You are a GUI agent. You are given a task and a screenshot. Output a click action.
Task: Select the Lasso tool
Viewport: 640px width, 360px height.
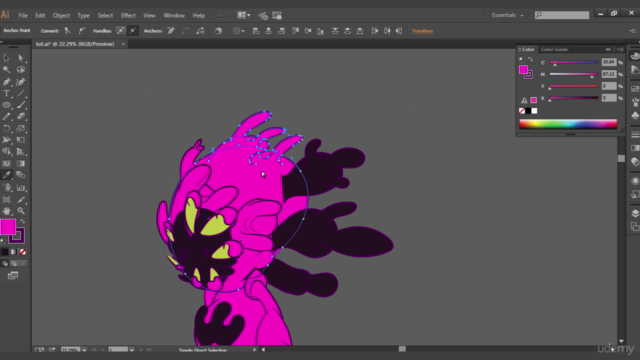21,70
